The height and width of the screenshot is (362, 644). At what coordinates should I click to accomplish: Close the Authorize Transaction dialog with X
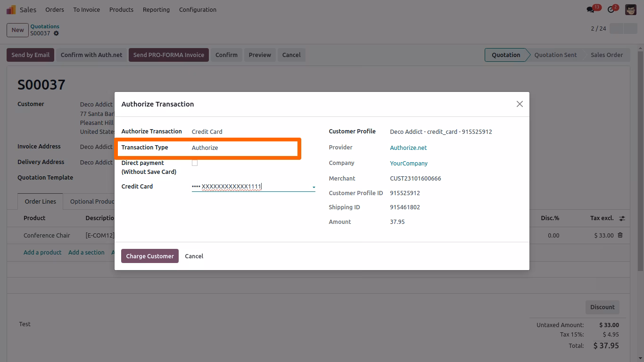pyautogui.click(x=520, y=104)
